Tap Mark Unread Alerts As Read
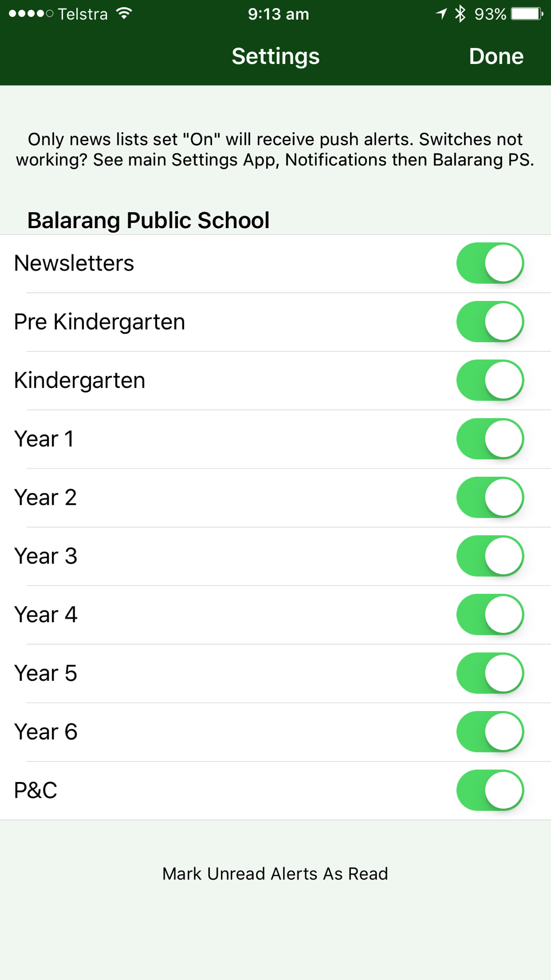 coord(275,874)
